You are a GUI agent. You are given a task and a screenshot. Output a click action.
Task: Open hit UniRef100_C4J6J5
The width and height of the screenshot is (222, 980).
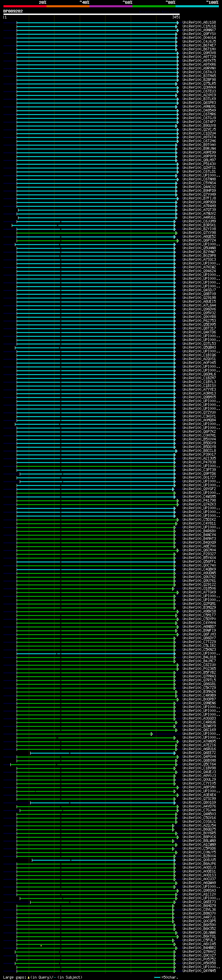pos(199,41)
